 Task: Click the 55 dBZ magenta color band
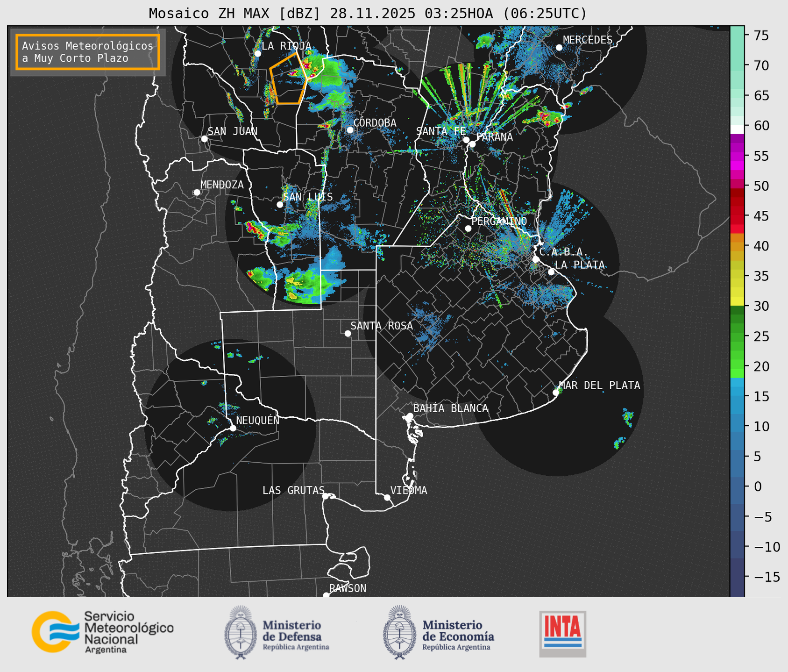click(x=737, y=156)
